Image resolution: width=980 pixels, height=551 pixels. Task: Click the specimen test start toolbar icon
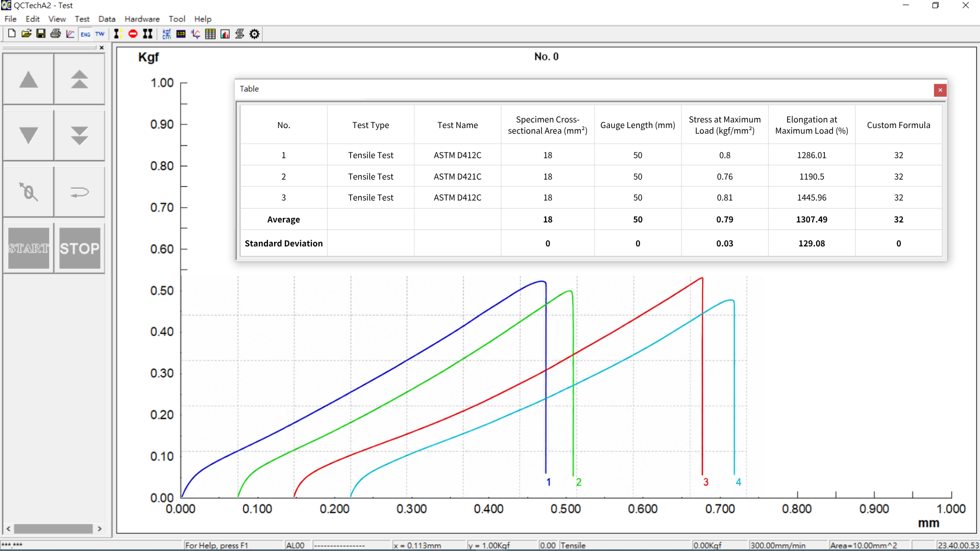(118, 34)
